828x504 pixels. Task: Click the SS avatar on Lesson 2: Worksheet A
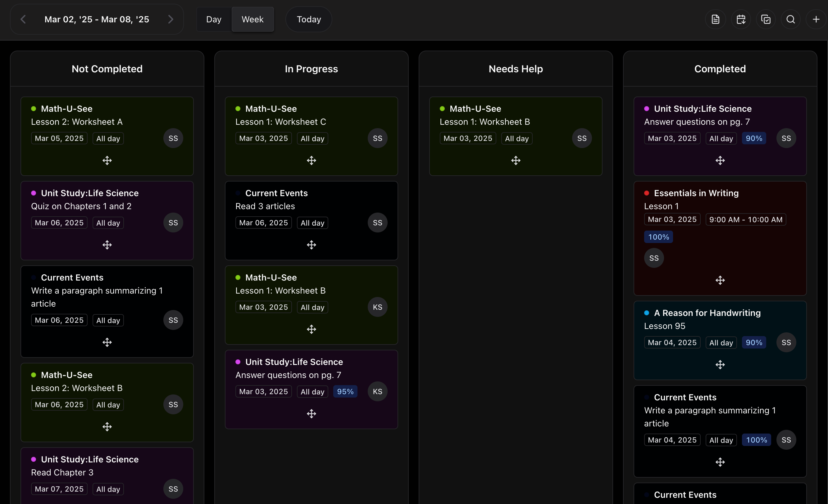[x=172, y=138]
